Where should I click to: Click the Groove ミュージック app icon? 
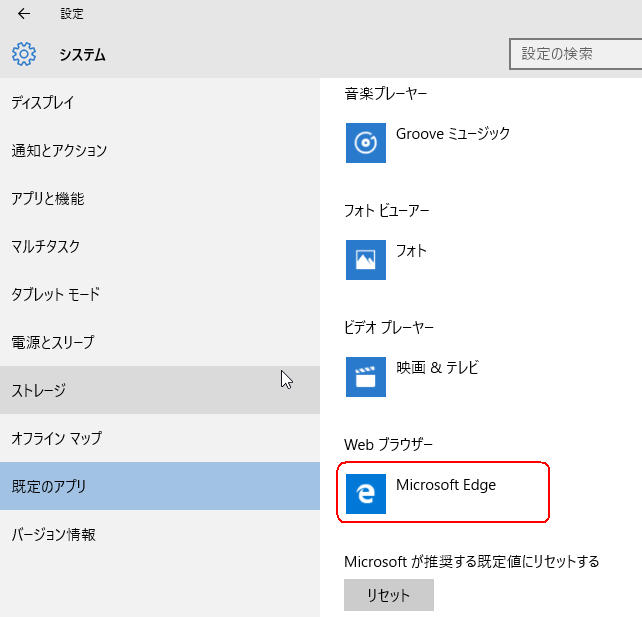366,143
